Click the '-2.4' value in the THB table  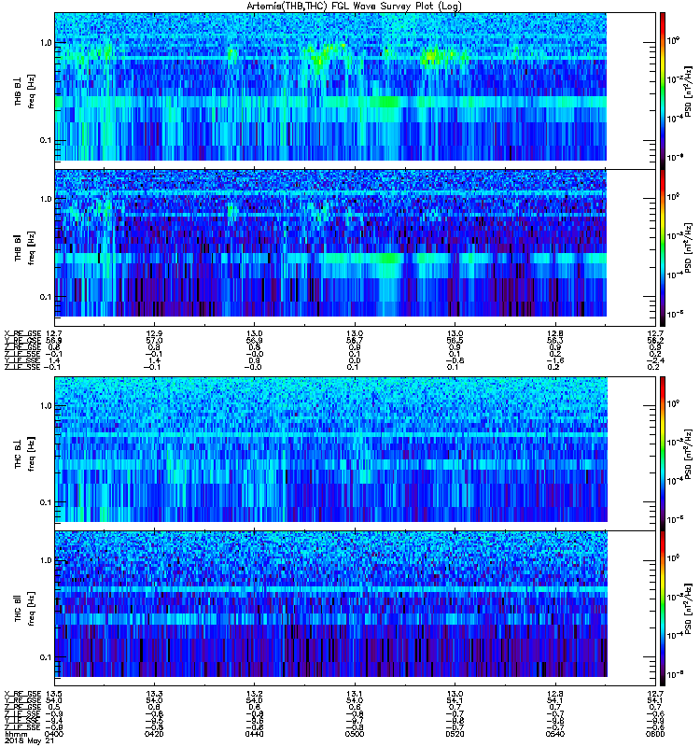click(x=654, y=360)
